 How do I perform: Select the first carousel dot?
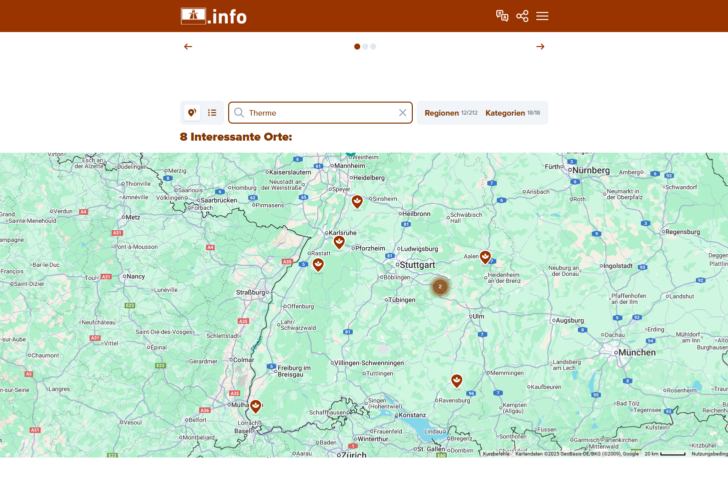pyautogui.click(x=357, y=46)
